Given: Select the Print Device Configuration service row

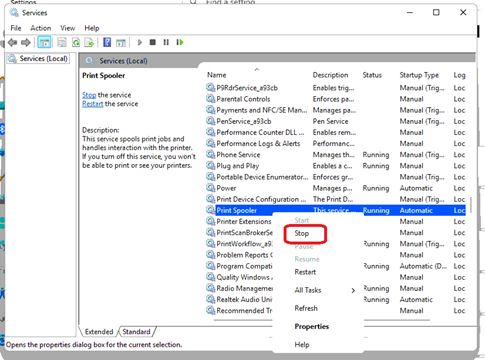Looking at the screenshot, I should (x=335, y=199).
